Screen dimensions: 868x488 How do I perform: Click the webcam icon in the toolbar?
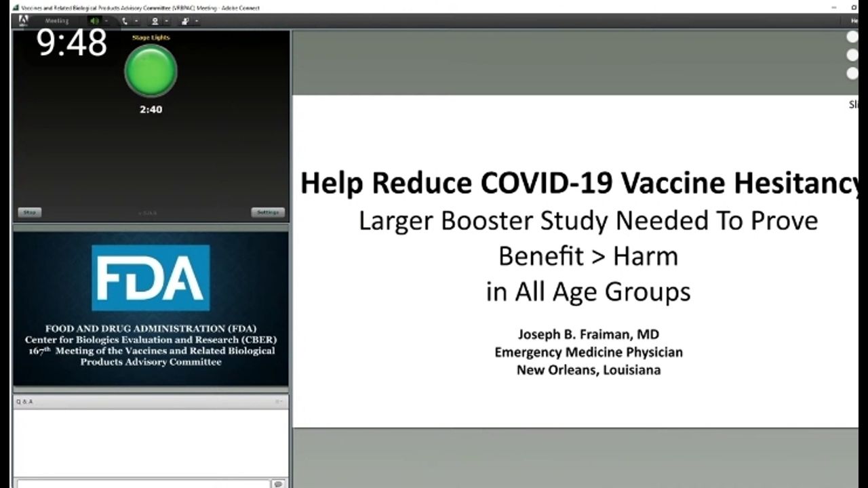pyautogui.click(x=155, y=21)
